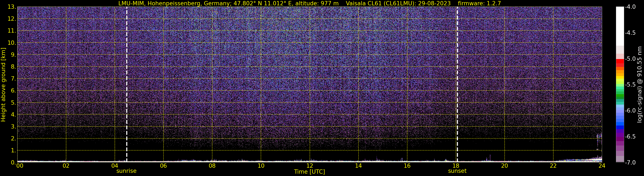This screenshot has width=644, height=176.
Task: Click the '12.' height tick label
Action: (12, 19)
